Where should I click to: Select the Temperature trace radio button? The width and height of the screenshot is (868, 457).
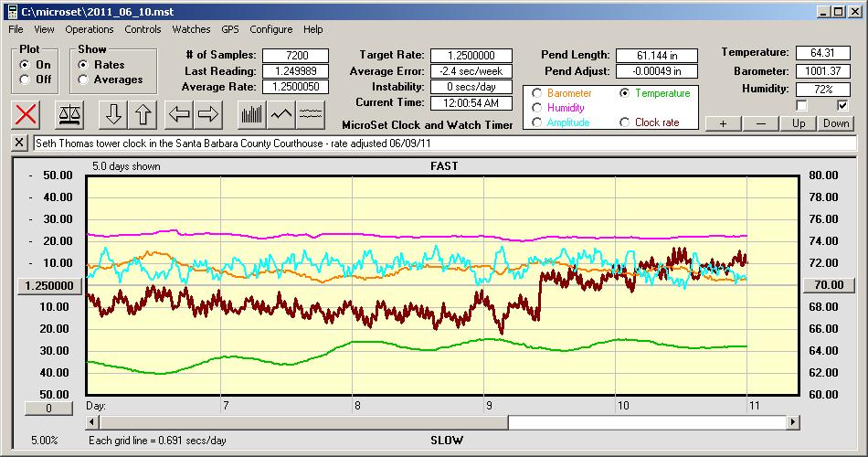(624, 93)
